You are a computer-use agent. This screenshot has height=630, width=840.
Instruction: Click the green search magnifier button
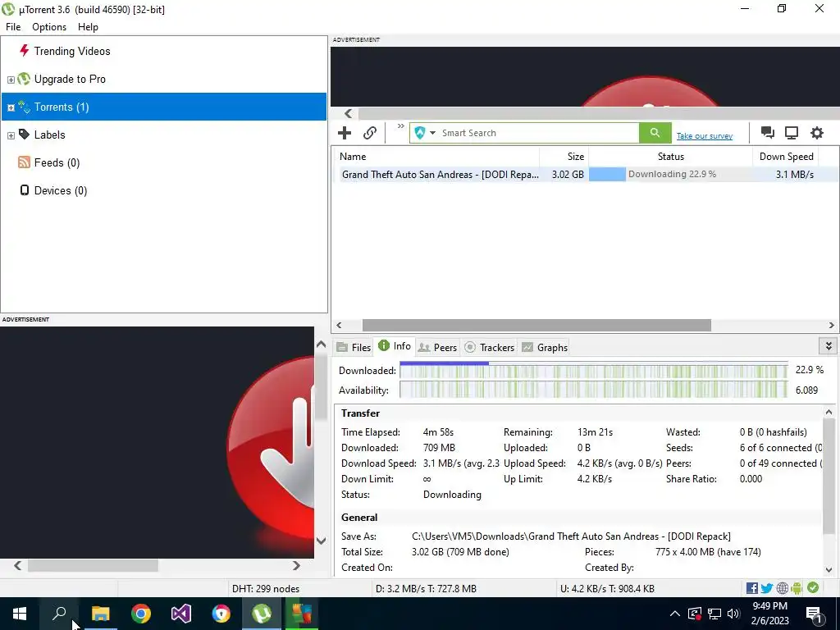click(x=655, y=133)
